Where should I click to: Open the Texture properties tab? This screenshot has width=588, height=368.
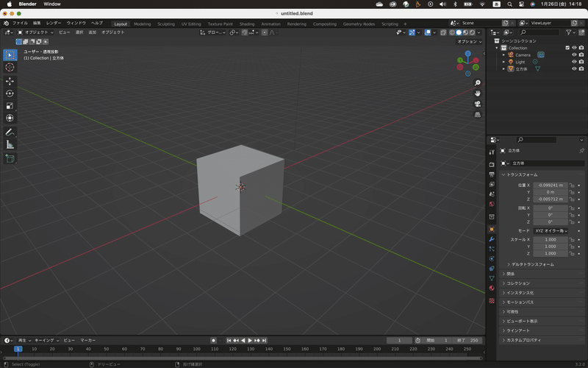pyautogui.click(x=492, y=301)
